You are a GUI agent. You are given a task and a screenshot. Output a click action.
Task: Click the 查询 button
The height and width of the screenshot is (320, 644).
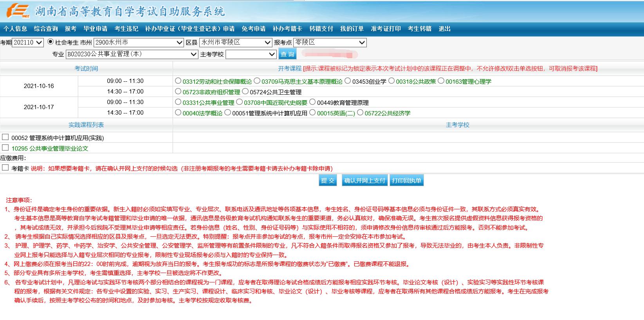click(x=287, y=54)
